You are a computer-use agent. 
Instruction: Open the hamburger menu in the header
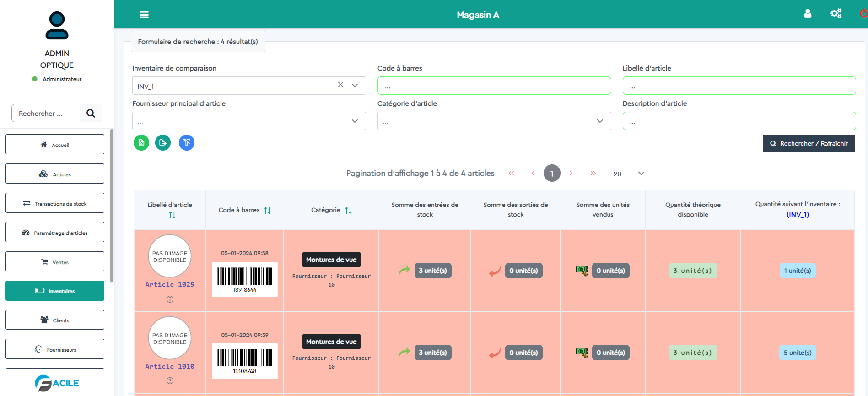click(144, 15)
